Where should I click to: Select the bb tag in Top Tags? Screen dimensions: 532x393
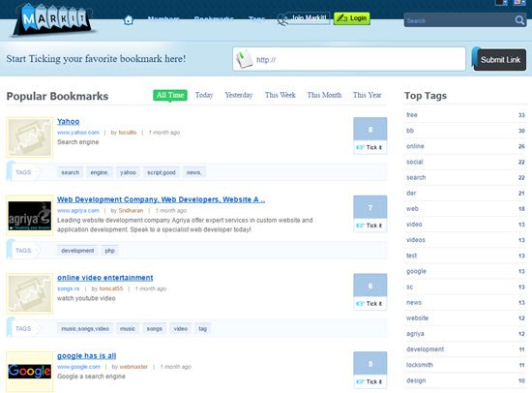pyautogui.click(x=410, y=131)
